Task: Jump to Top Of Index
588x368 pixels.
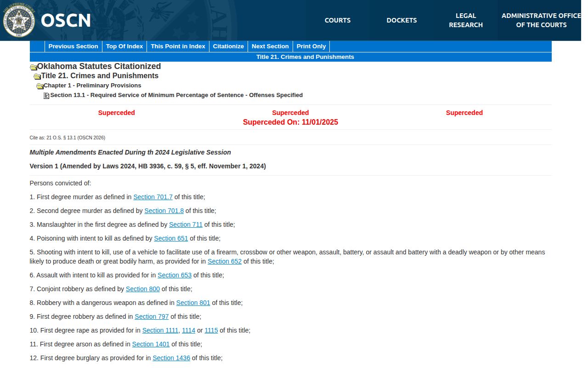Action: (x=124, y=46)
